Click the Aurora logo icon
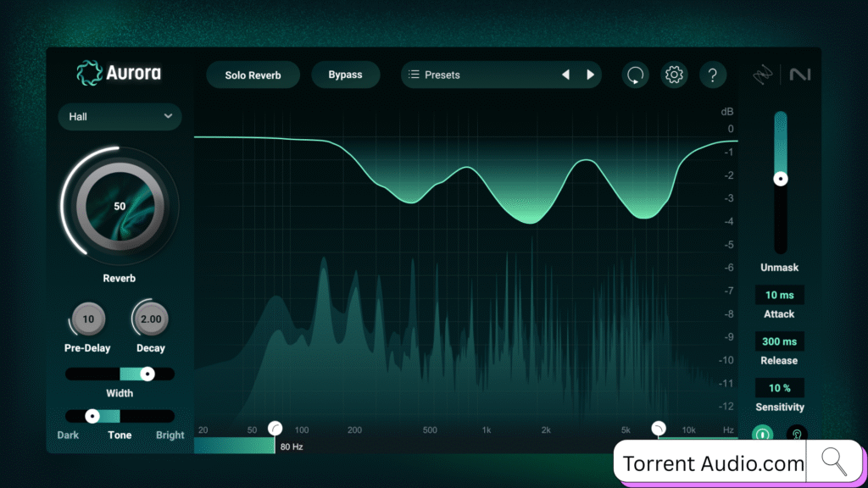This screenshot has height=488, width=868. 87,73
